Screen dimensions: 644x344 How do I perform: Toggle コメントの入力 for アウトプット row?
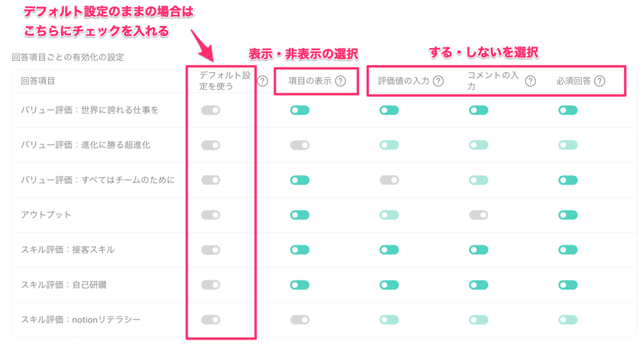pos(479,215)
